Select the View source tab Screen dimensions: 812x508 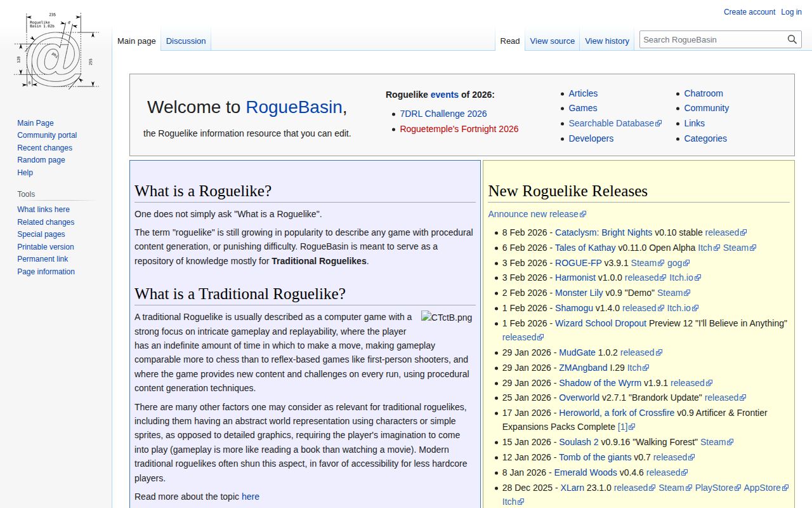(x=552, y=41)
